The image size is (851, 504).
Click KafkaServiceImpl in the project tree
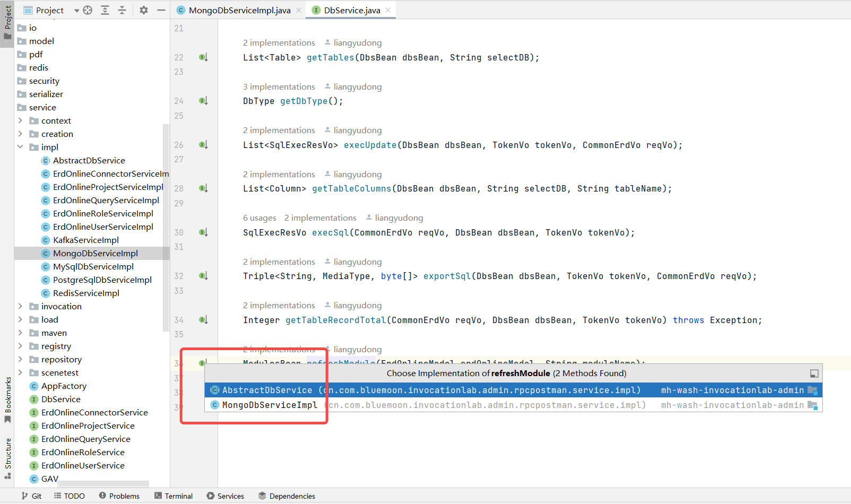pos(86,240)
